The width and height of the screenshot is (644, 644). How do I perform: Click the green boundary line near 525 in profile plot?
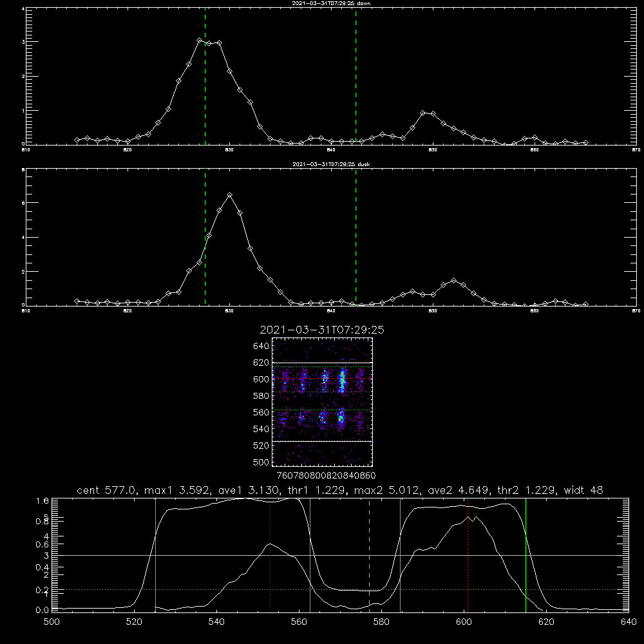(155, 554)
